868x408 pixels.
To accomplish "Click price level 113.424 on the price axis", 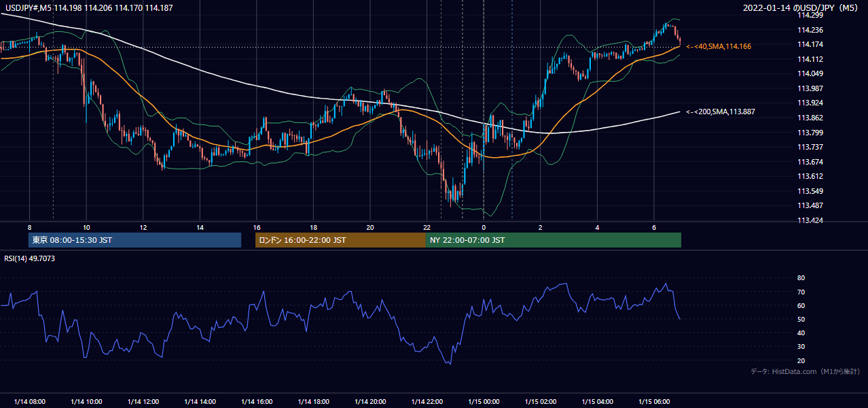I will 811,220.
